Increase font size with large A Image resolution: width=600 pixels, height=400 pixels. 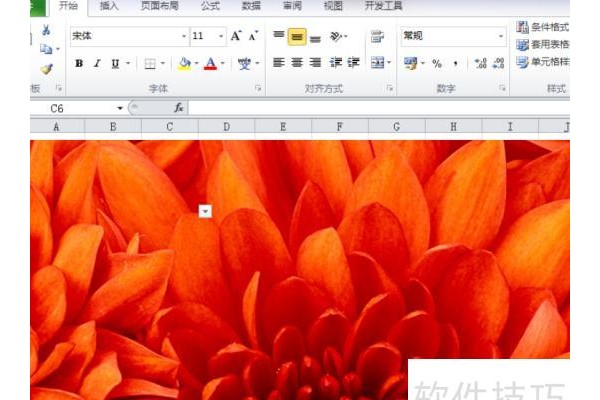(x=236, y=36)
